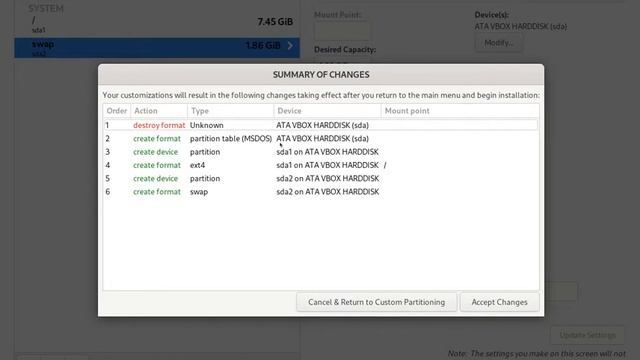The height and width of the screenshot is (360, 640).
Task: Select row 1 destroy format Unknown
Action: [321, 125]
